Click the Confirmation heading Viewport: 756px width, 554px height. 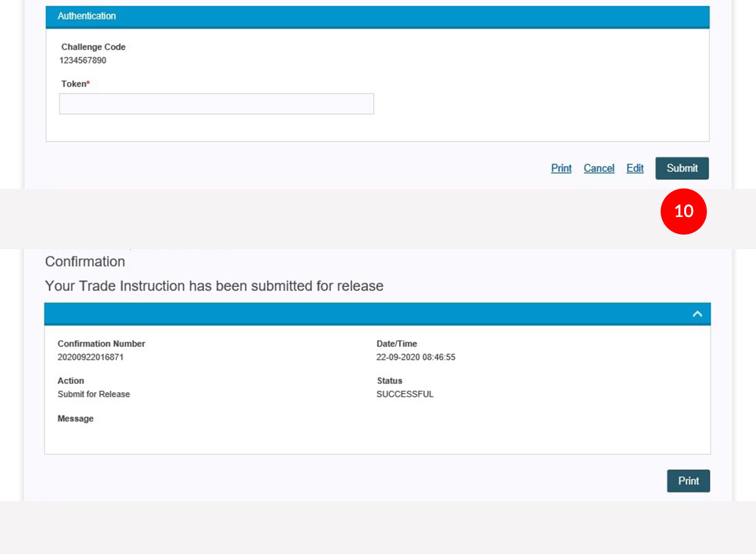point(85,261)
